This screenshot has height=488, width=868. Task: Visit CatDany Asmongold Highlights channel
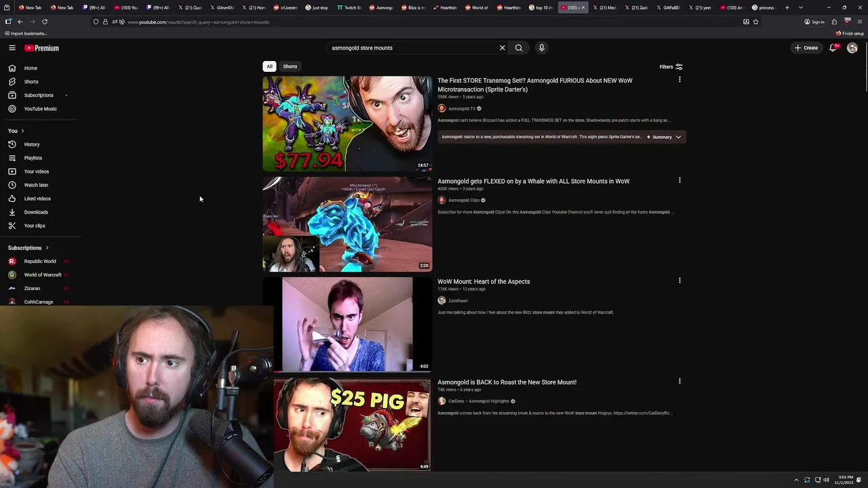(x=478, y=401)
